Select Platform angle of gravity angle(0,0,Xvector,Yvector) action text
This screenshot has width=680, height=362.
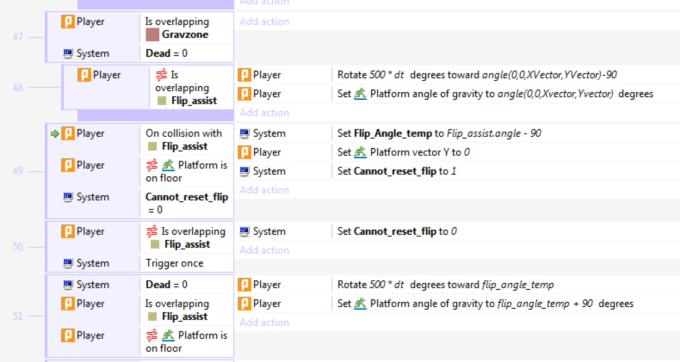[x=495, y=94]
